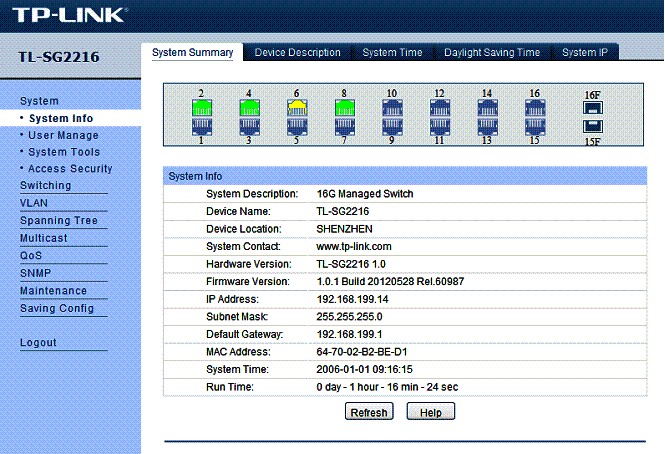Click port 1 icon on switch panel
The width and height of the screenshot is (665, 454).
tap(202, 126)
